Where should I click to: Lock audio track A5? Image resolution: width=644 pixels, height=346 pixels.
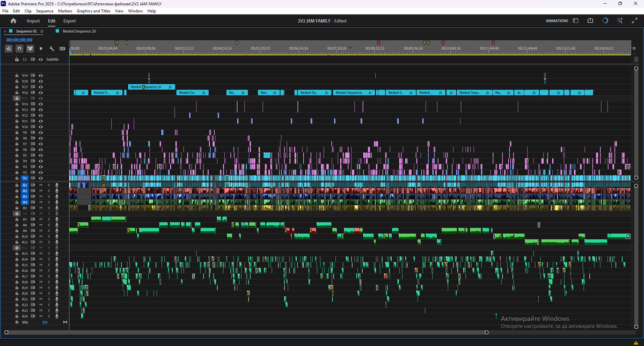[17, 208]
